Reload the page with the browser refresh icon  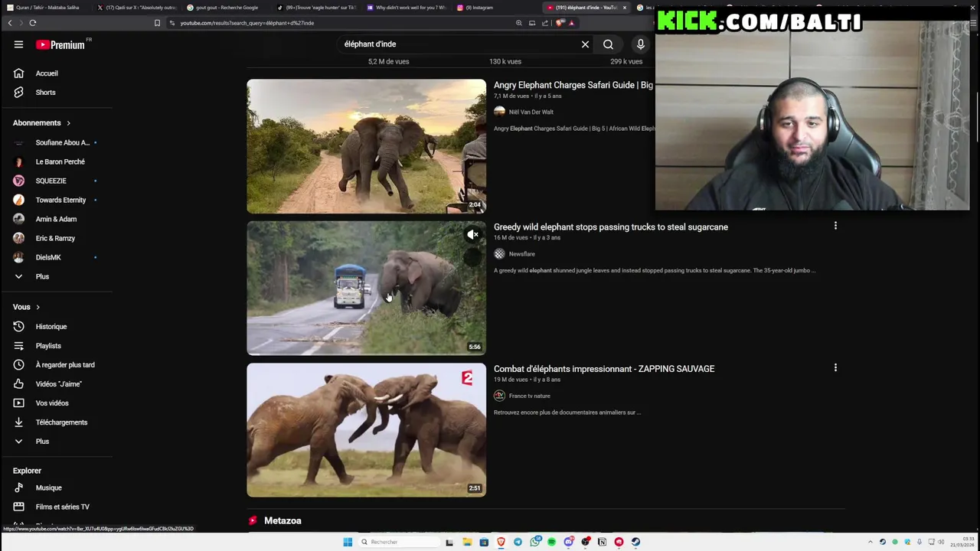(33, 23)
